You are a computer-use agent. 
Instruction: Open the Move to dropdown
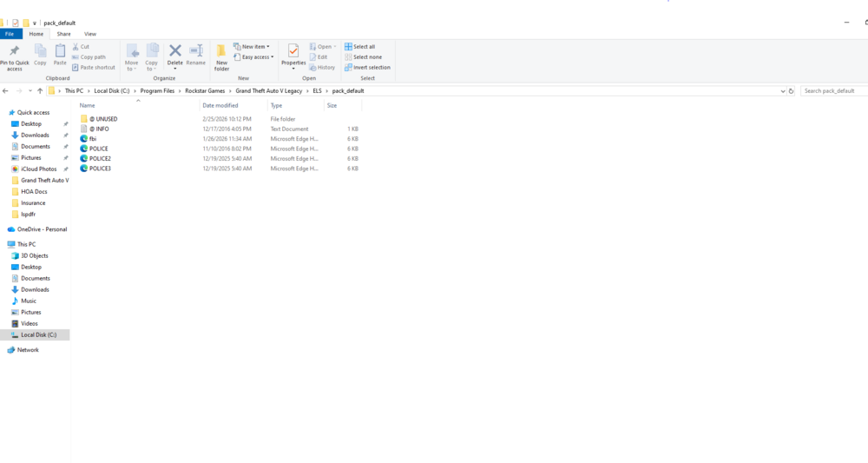point(132,57)
